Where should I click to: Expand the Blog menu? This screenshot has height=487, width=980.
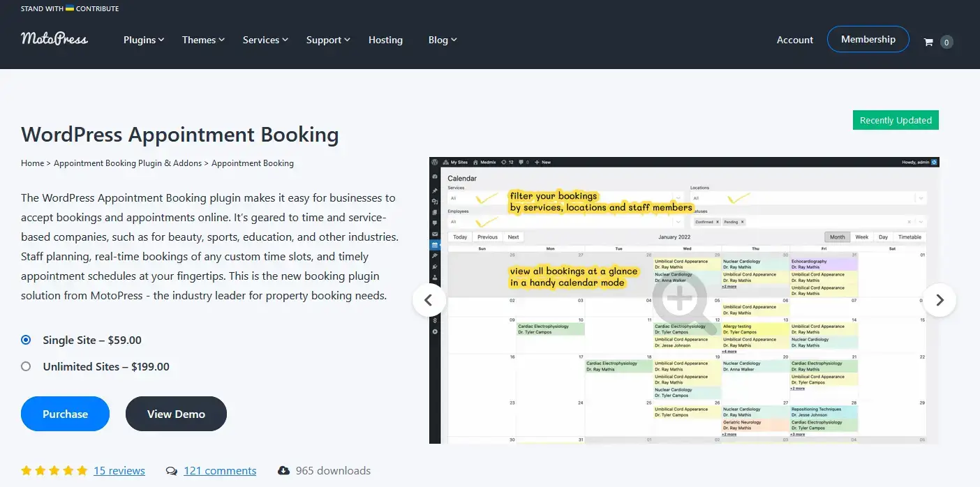click(443, 40)
